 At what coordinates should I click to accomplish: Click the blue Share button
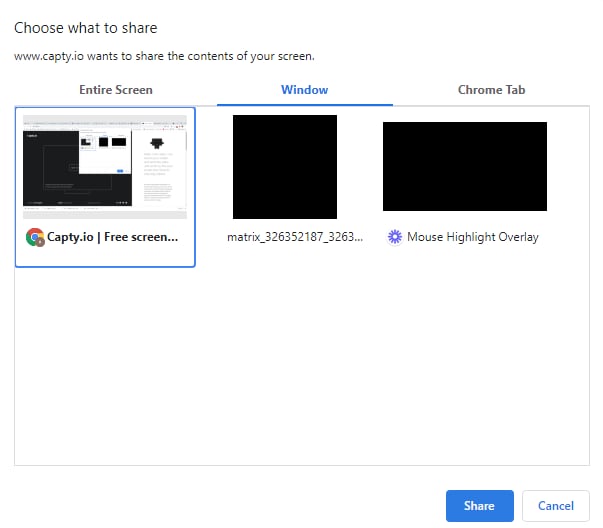tap(480, 506)
